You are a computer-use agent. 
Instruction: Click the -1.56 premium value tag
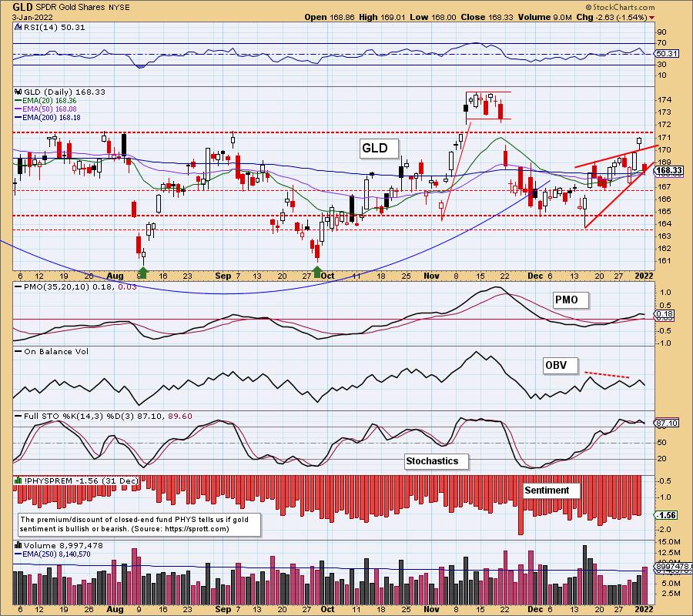point(666,515)
